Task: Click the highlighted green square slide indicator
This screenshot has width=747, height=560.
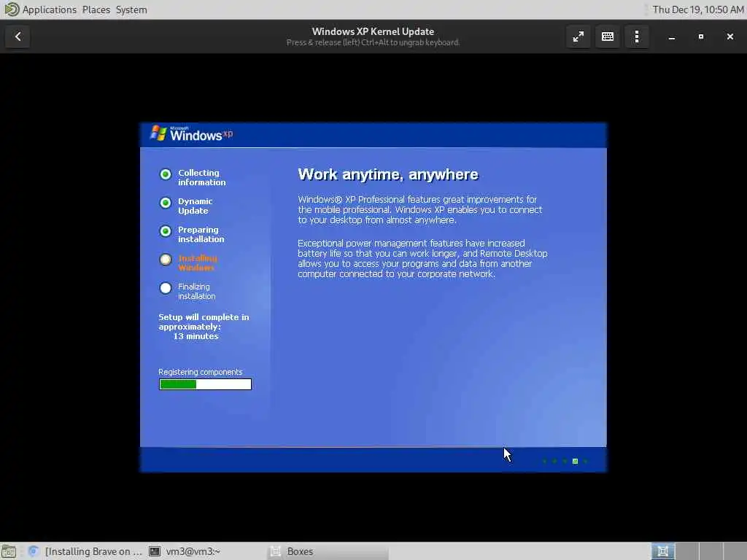Action: point(575,461)
